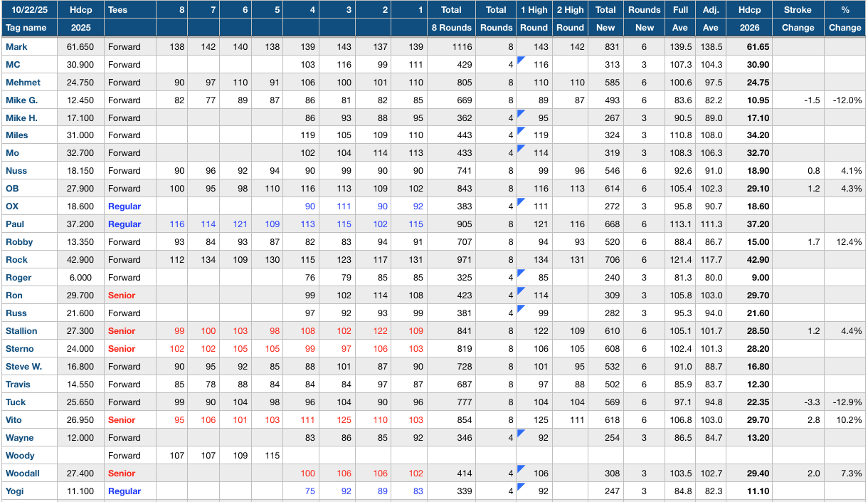The image size is (868, 502).
Task: Select Mike G.'s -12.0% change cell
Action: 845,100
